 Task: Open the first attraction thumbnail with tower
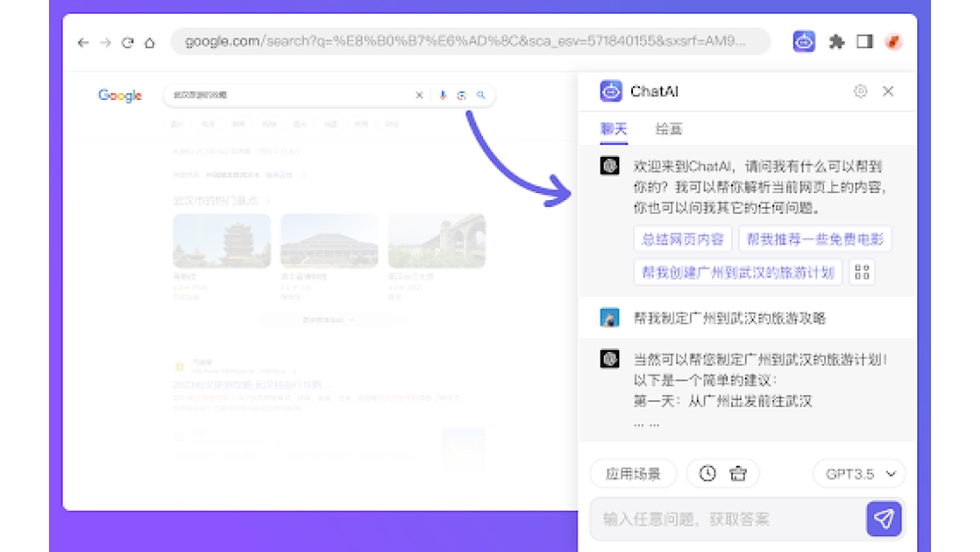pyautogui.click(x=221, y=240)
